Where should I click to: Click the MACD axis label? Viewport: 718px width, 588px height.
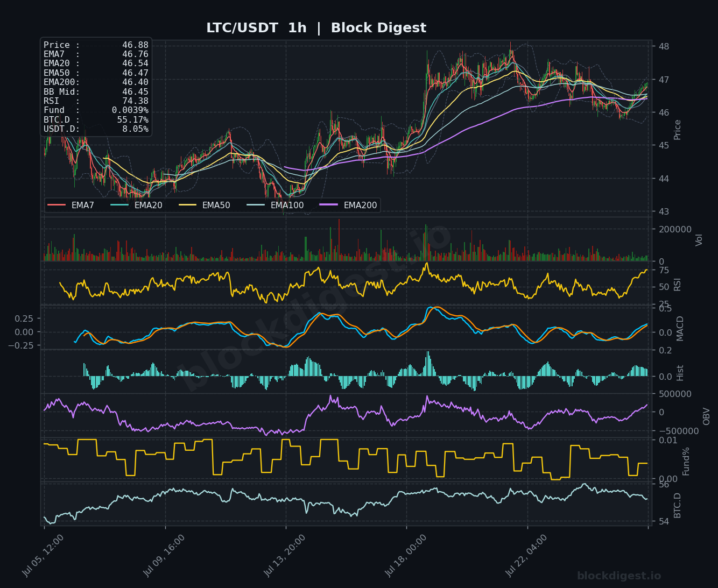680,328
